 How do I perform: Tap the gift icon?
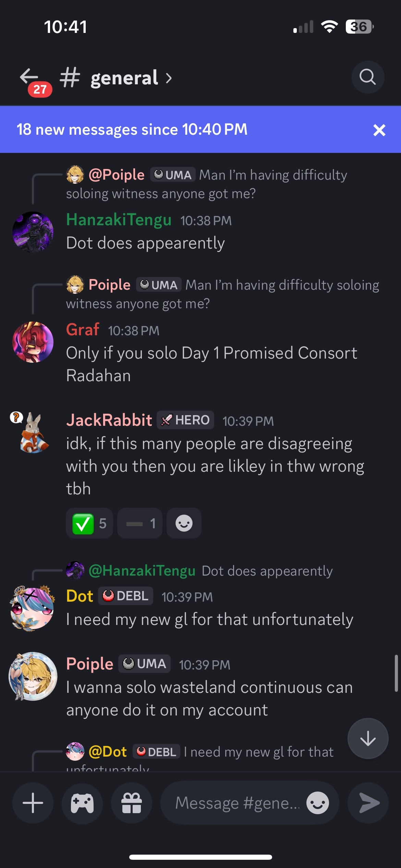pyautogui.click(x=132, y=803)
